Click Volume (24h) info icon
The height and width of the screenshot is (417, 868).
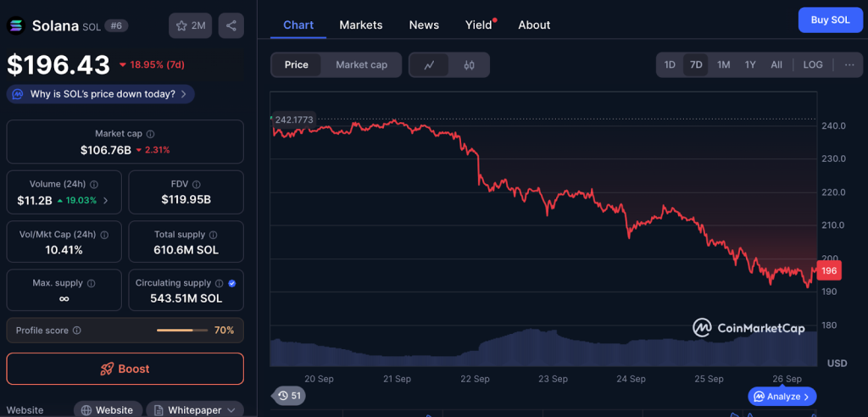point(94,185)
